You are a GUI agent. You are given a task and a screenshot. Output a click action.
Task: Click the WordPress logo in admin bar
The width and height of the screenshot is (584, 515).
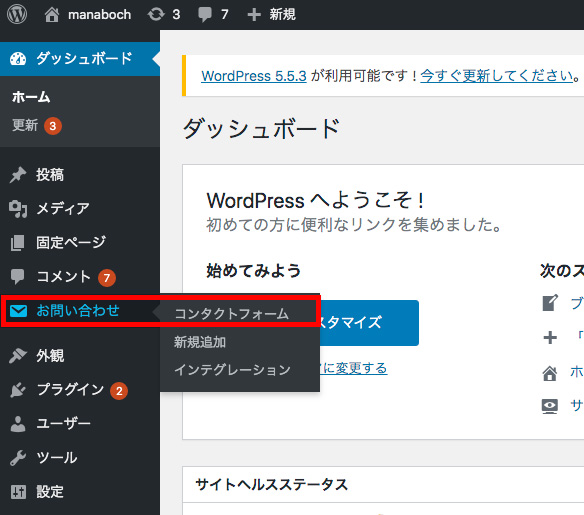[17, 15]
